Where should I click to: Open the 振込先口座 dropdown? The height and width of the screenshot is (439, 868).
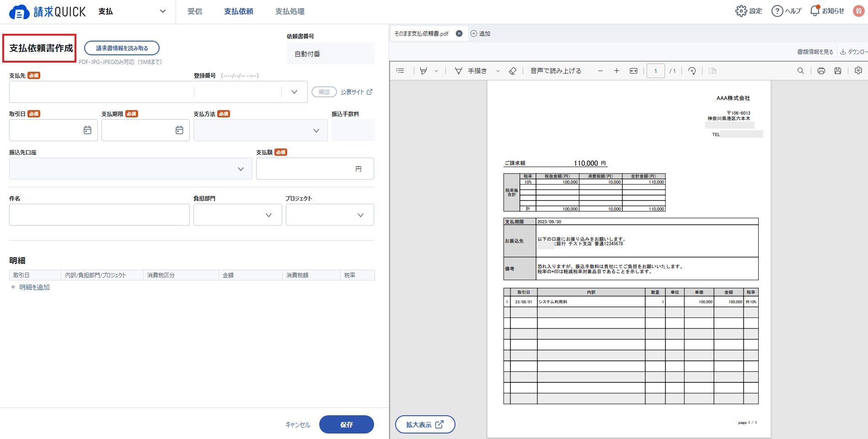pos(131,169)
